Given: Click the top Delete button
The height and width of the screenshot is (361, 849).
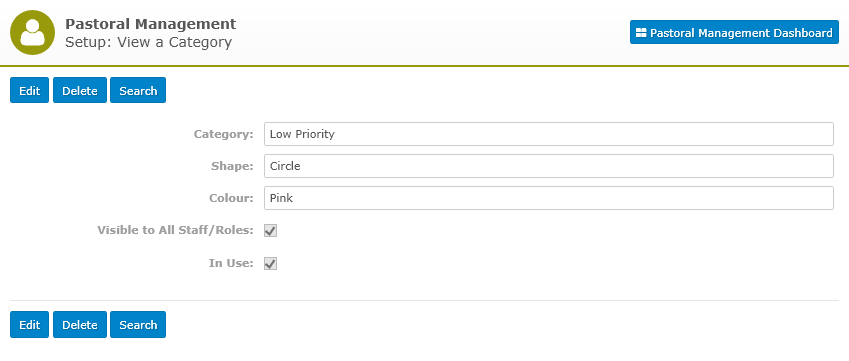Looking at the screenshot, I should pyautogui.click(x=80, y=90).
